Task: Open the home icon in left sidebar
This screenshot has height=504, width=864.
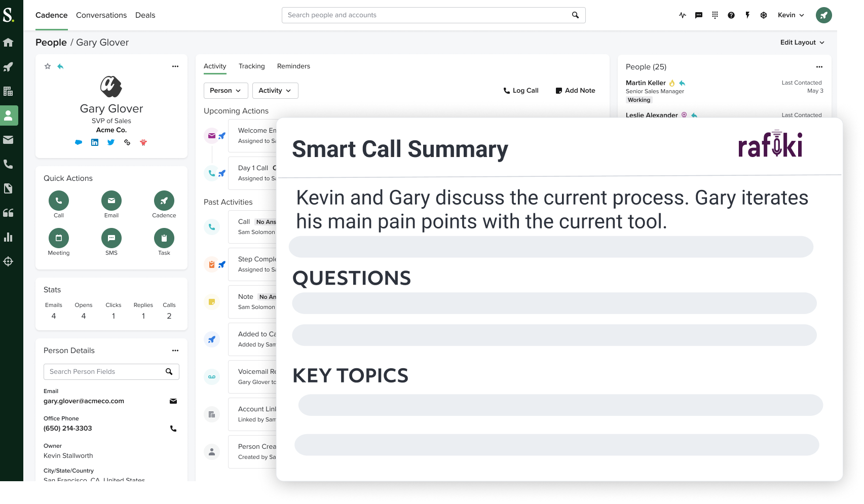Action: click(8, 43)
